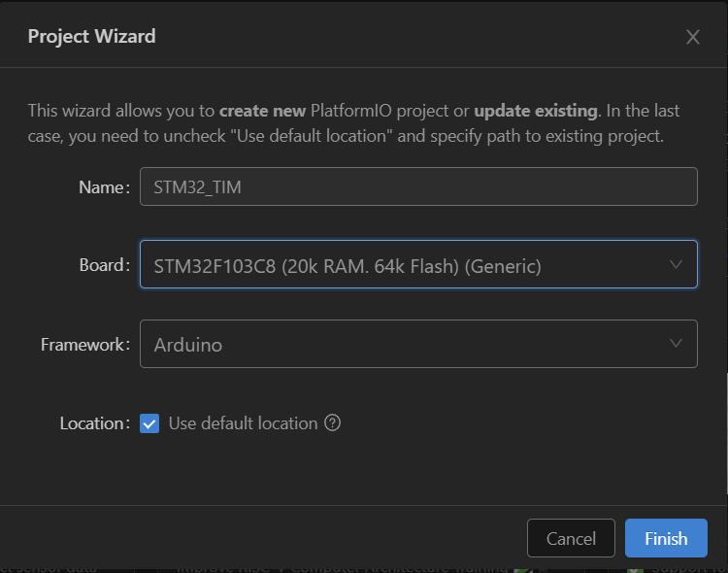Expand the Framework dropdown chevron arrow
Image resolution: width=728 pixels, height=573 pixels.
[x=676, y=343]
